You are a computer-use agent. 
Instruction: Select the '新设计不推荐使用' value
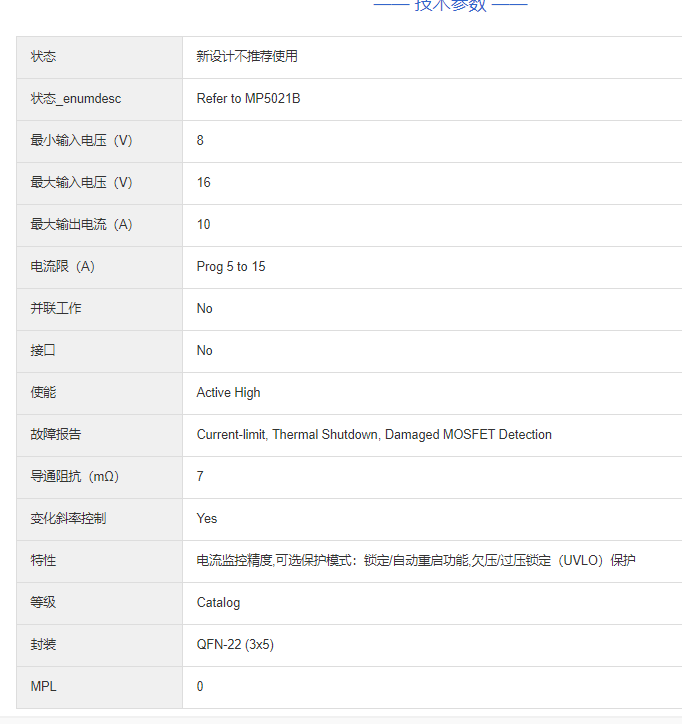click(x=247, y=56)
